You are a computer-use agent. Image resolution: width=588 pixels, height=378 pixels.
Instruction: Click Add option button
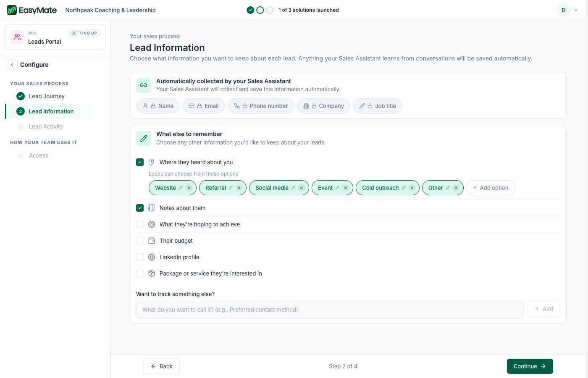[x=491, y=188]
